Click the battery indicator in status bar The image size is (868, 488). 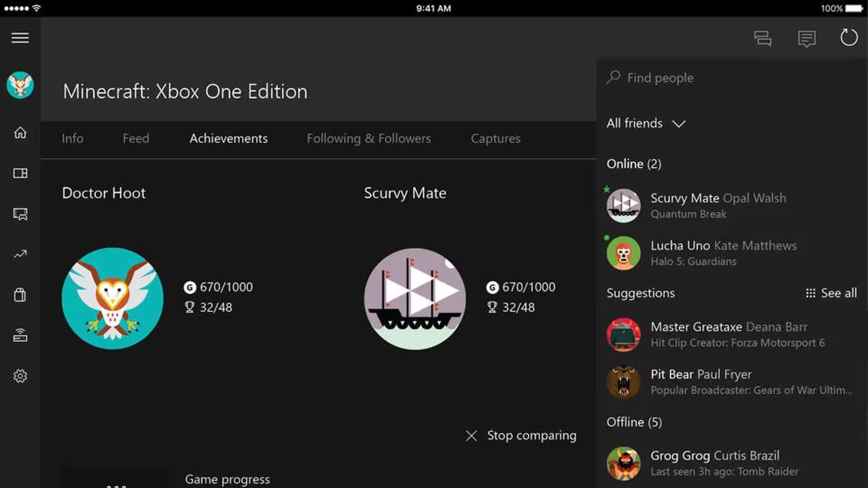point(854,9)
